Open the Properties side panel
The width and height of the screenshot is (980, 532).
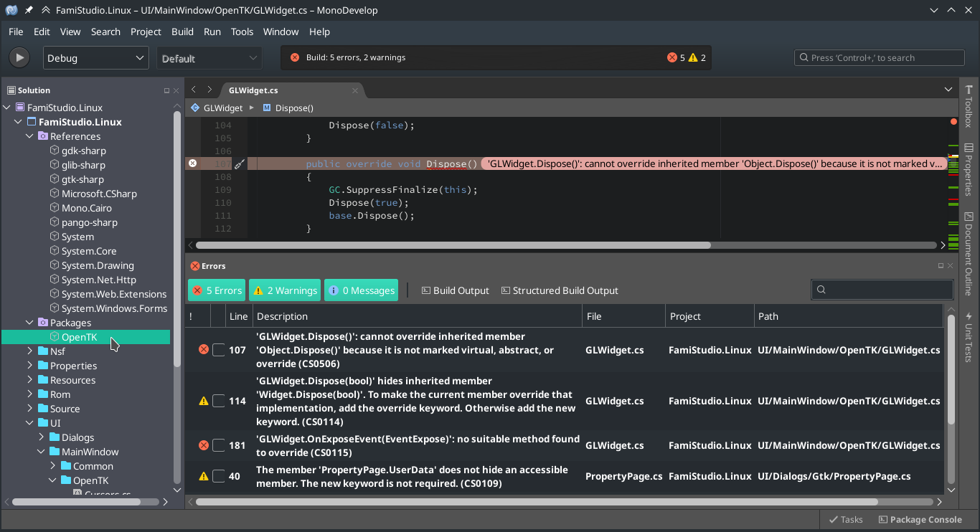[x=969, y=169]
